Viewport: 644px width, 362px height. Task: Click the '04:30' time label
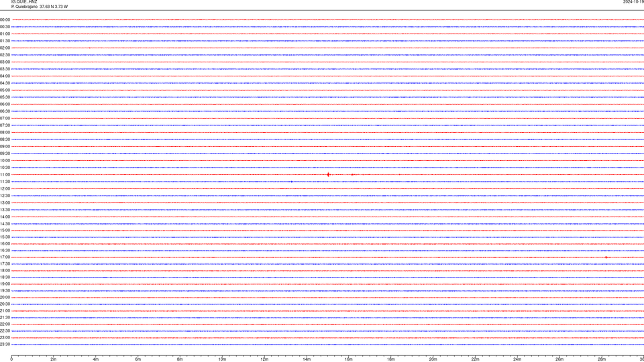click(5, 83)
